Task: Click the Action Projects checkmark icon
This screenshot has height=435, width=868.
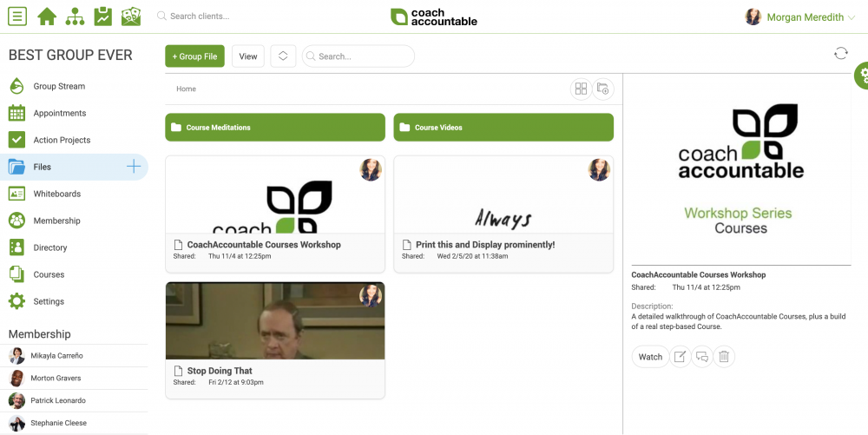Action: pos(16,140)
